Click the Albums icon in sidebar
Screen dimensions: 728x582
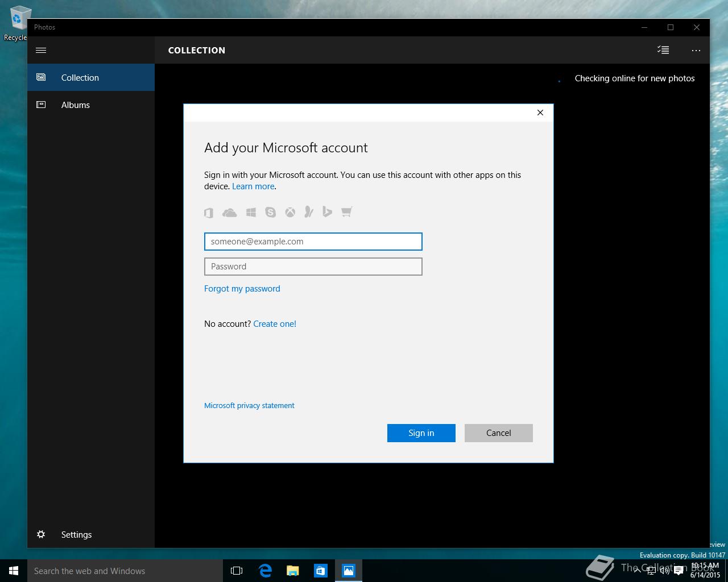click(41, 105)
